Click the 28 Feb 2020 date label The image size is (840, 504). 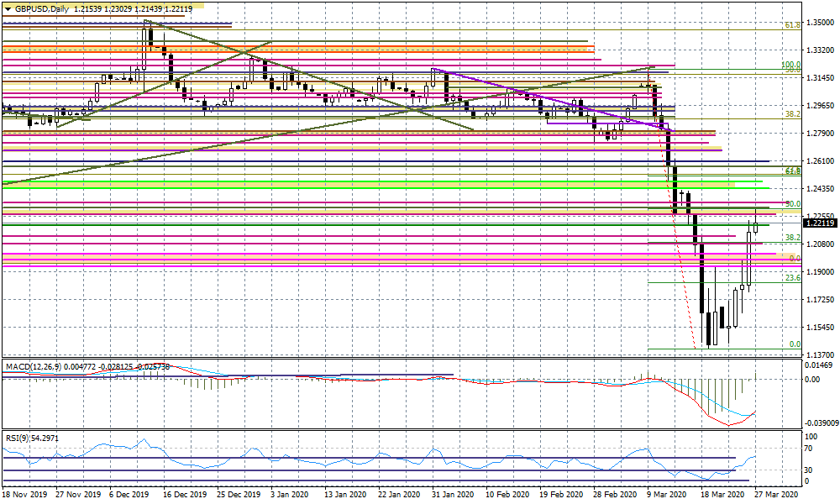(x=615, y=495)
